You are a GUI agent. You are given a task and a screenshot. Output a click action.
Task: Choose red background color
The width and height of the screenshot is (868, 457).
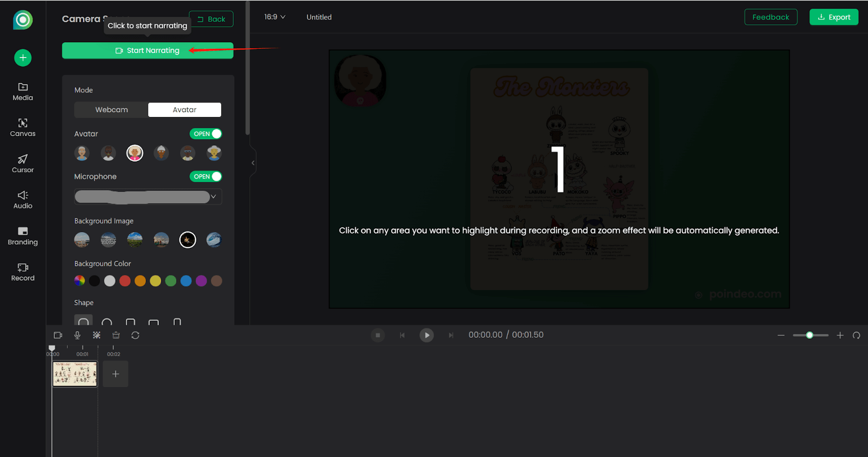click(125, 281)
